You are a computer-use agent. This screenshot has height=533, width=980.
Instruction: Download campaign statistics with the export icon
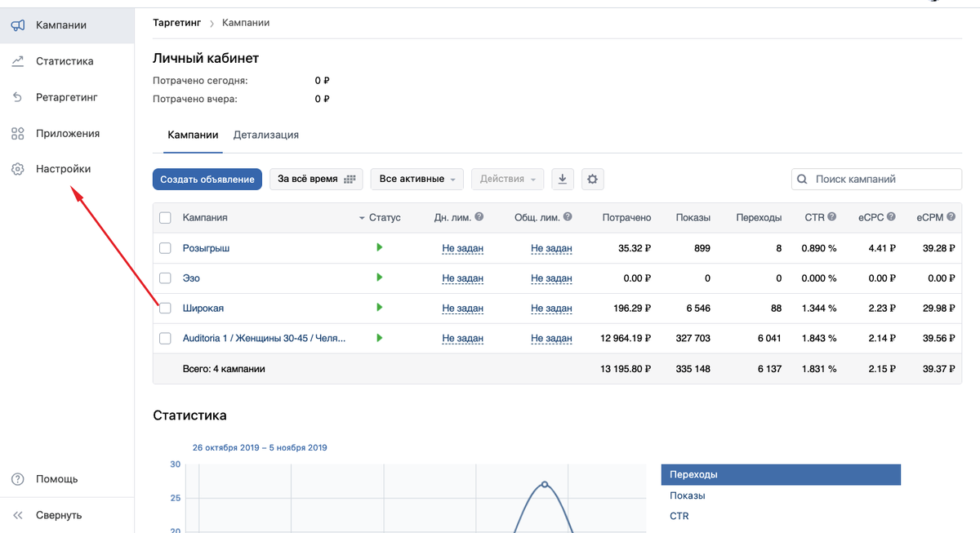coord(563,179)
